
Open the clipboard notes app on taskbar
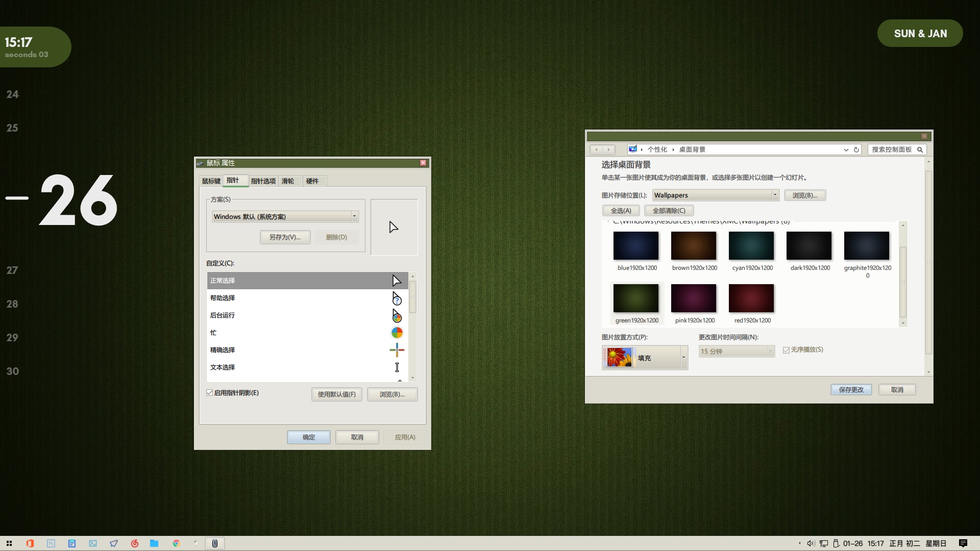coord(72,543)
